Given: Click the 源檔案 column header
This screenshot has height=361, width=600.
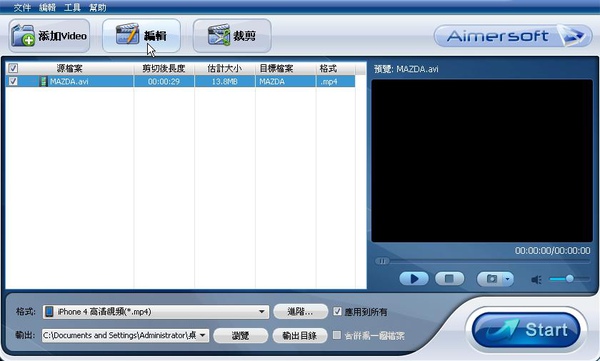Looking at the screenshot, I should click(70, 69).
